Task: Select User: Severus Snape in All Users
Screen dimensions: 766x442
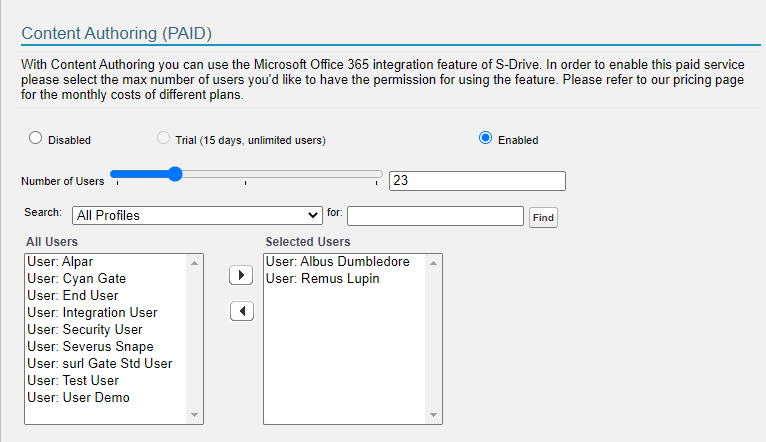Action: pyautogui.click(x=90, y=346)
